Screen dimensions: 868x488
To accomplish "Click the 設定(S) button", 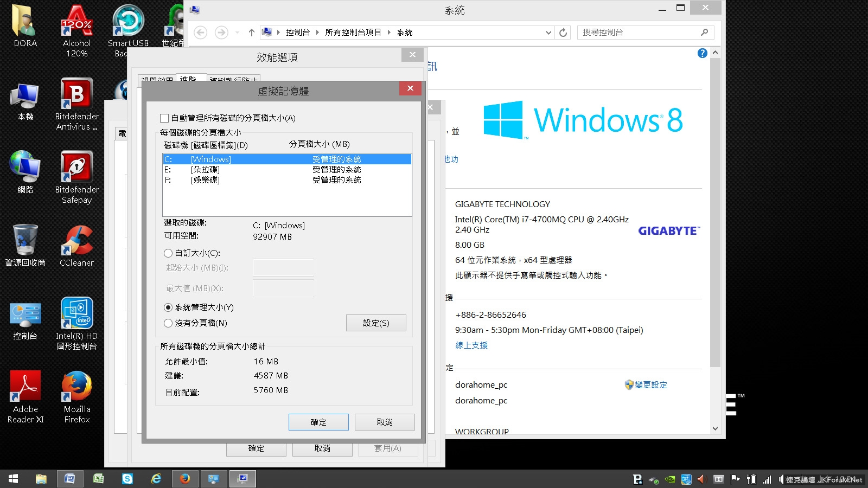I will coord(375,323).
